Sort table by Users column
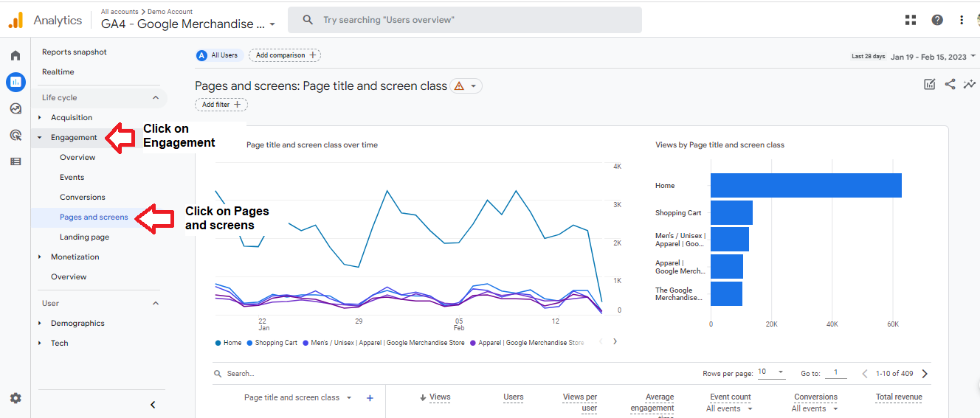The height and width of the screenshot is (418, 980). pos(514,397)
